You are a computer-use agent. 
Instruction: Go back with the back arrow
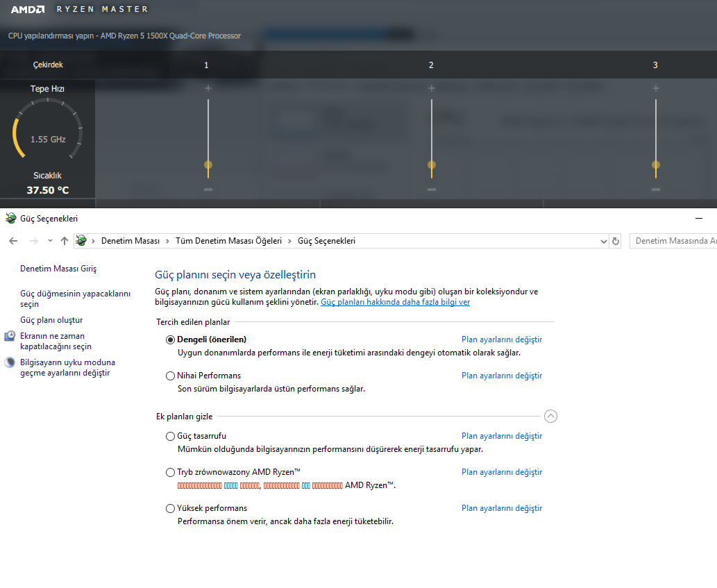pyautogui.click(x=13, y=241)
